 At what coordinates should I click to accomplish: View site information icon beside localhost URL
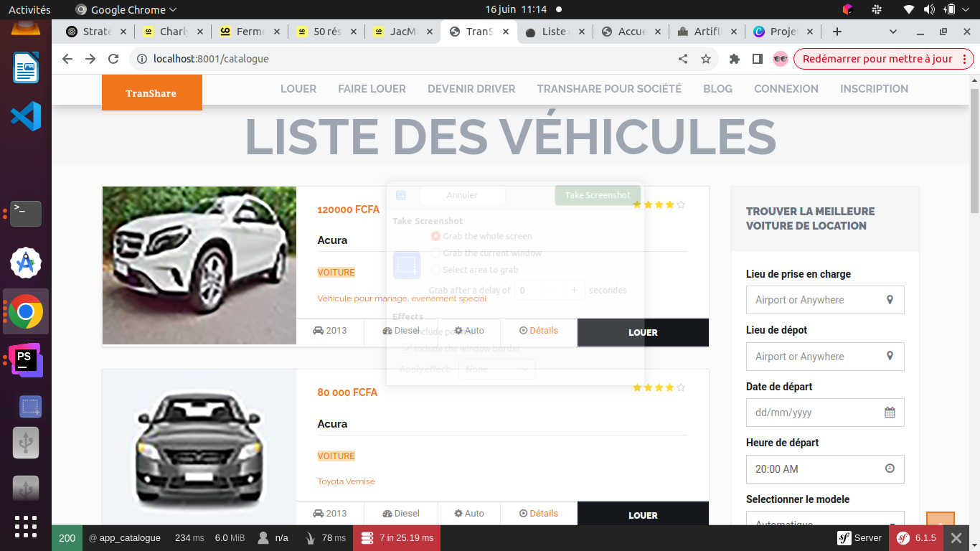(142, 59)
